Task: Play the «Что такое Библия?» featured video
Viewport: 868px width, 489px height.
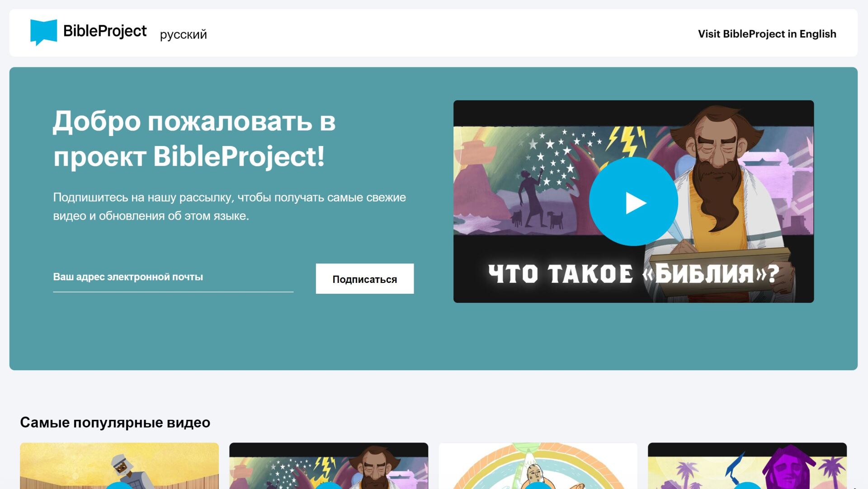Action: [x=633, y=202]
